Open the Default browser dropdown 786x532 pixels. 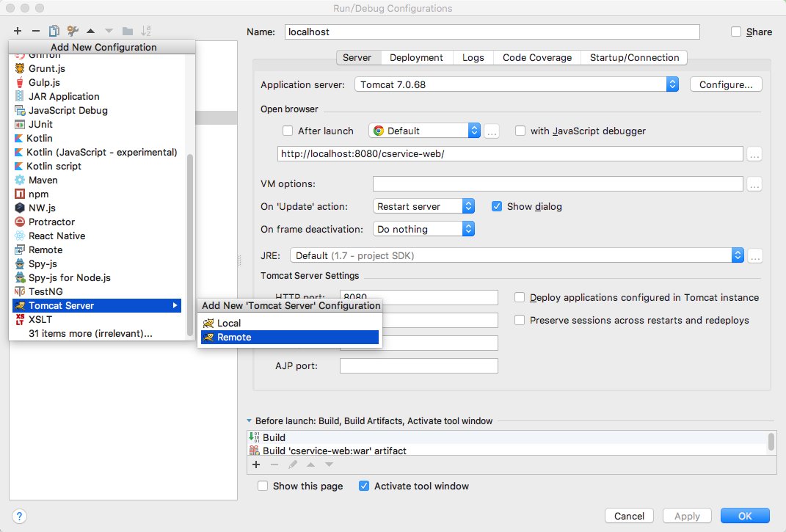tap(425, 131)
